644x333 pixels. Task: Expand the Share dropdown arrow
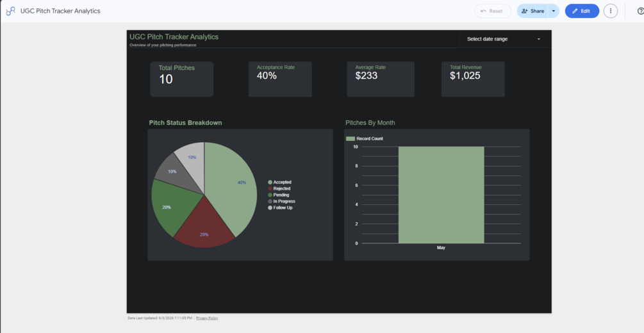click(x=554, y=11)
